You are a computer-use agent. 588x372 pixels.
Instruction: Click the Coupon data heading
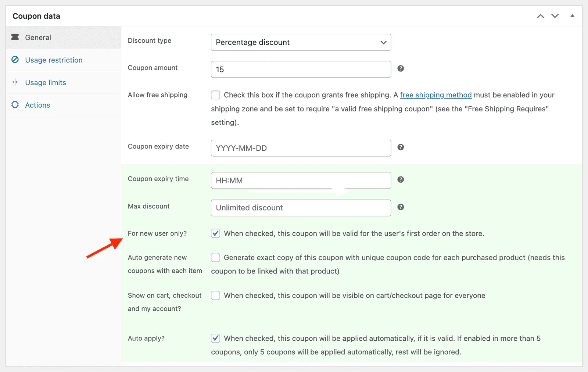(36, 16)
